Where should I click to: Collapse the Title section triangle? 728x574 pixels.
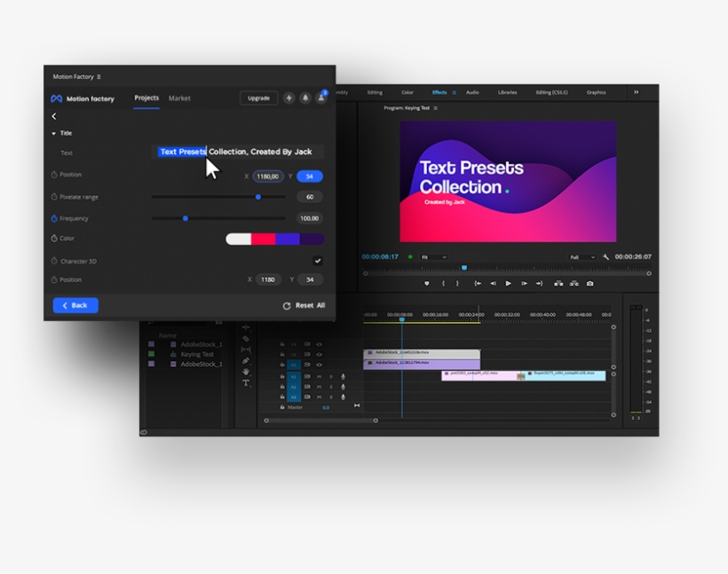(53, 133)
